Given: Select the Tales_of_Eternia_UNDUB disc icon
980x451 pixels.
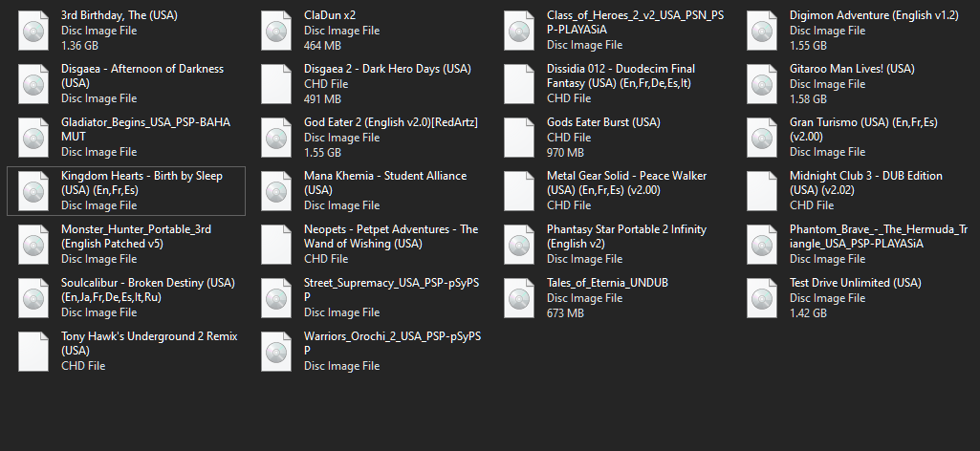Looking at the screenshot, I should pyautogui.click(x=519, y=298).
